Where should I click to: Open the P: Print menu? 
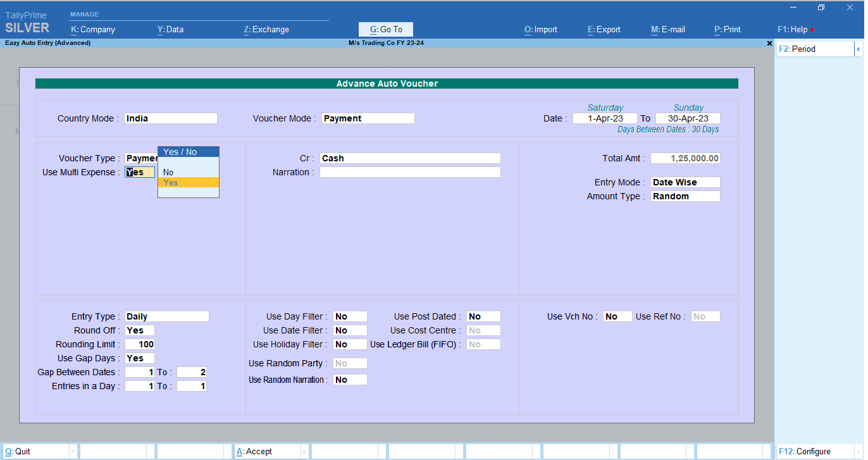[x=728, y=29]
